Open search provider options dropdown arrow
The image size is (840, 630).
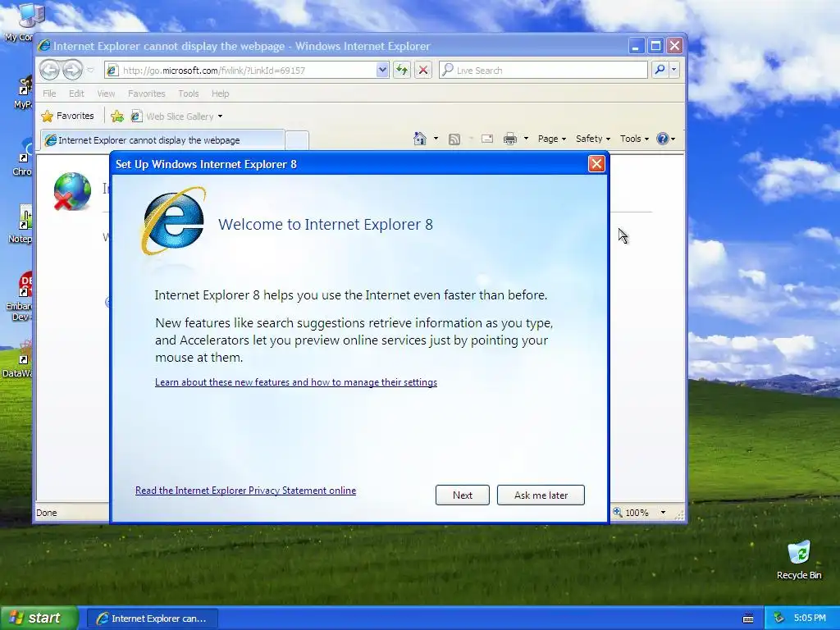674,70
